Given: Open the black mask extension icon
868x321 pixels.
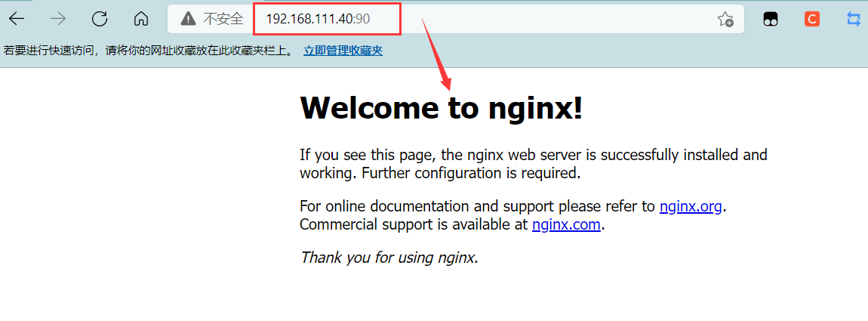Looking at the screenshot, I should click(x=771, y=20).
